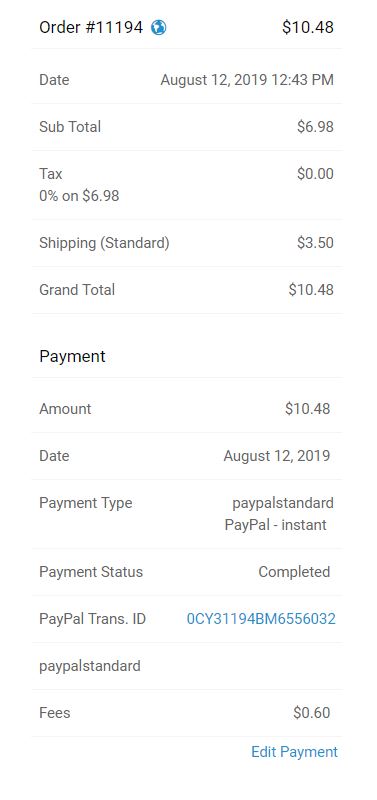Click the payment date August 12, 2019

coord(277,456)
